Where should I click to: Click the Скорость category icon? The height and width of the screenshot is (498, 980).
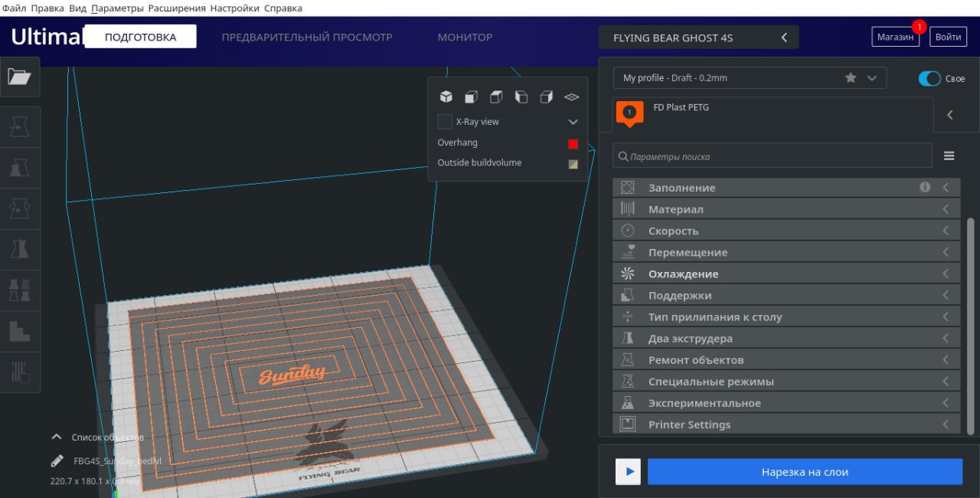click(x=628, y=230)
